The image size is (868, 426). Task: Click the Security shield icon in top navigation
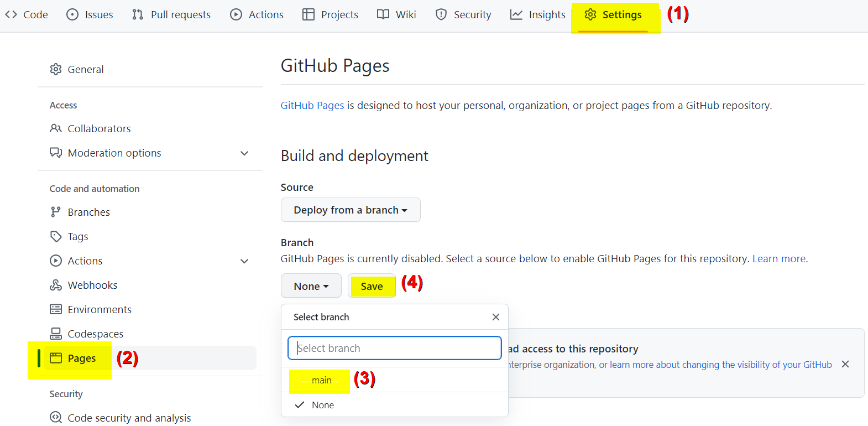click(x=441, y=15)
